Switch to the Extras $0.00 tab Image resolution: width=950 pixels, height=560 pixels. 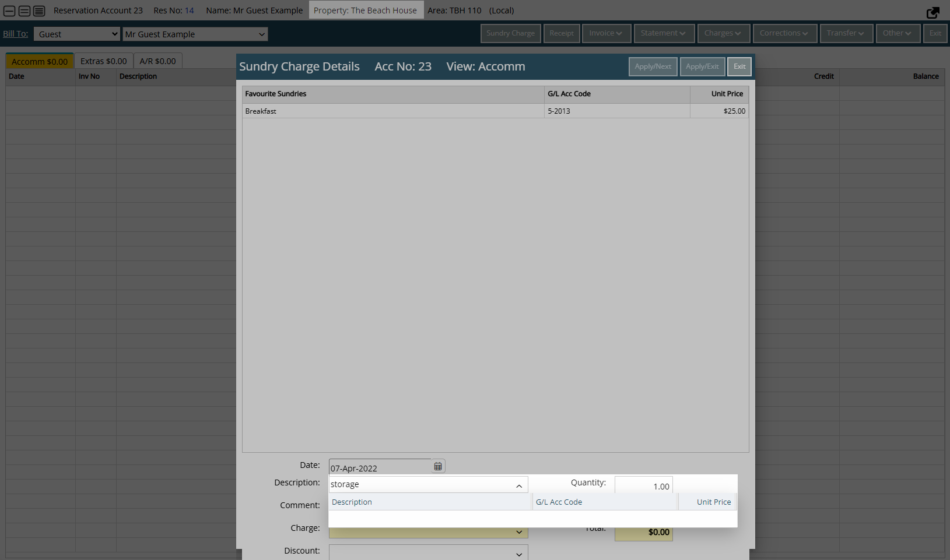point(104,61)
